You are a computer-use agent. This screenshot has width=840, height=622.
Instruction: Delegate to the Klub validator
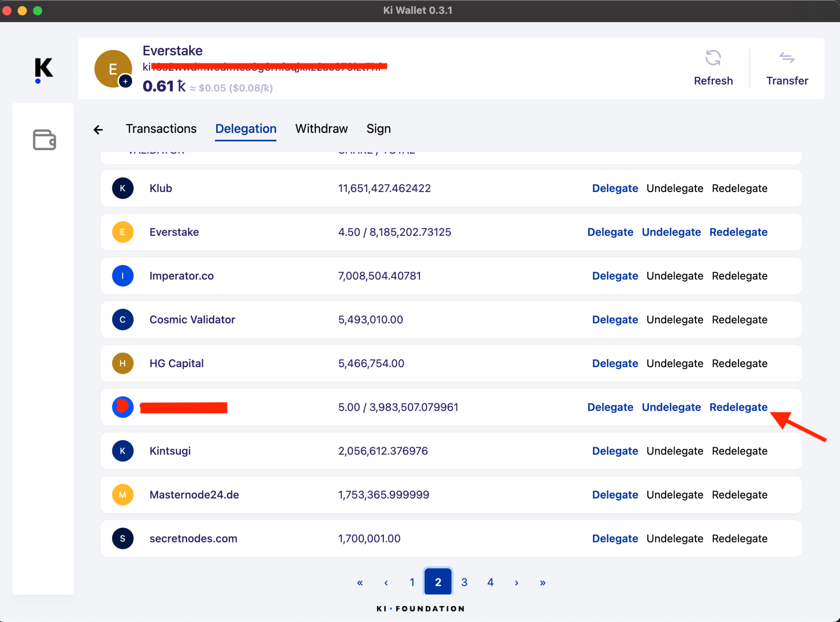click(615, 188)
